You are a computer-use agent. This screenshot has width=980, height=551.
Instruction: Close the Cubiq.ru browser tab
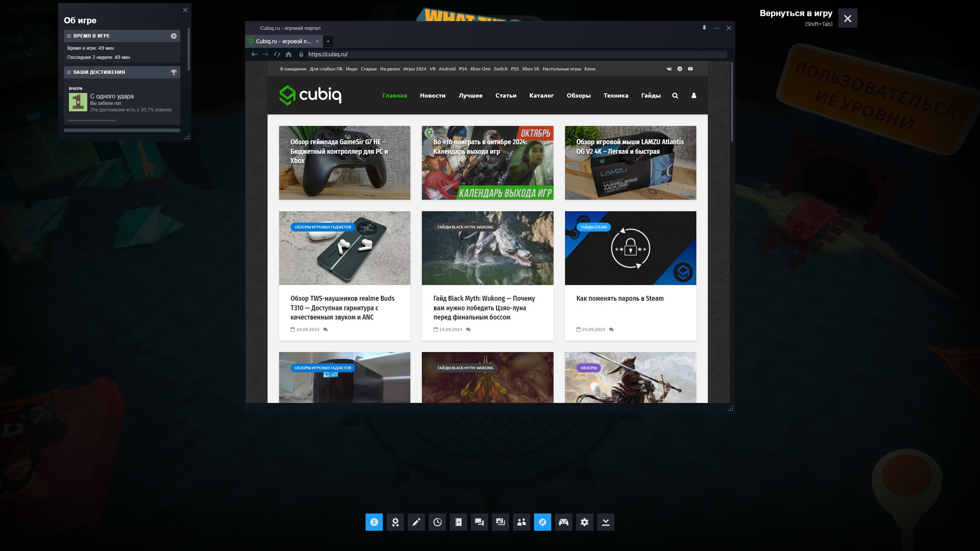(317, 41)
